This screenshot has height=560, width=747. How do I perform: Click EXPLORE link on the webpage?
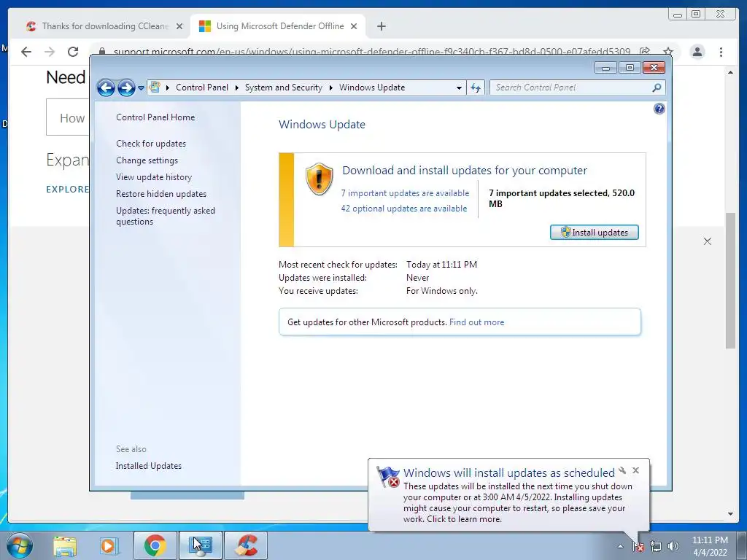[x=67, y=189]
